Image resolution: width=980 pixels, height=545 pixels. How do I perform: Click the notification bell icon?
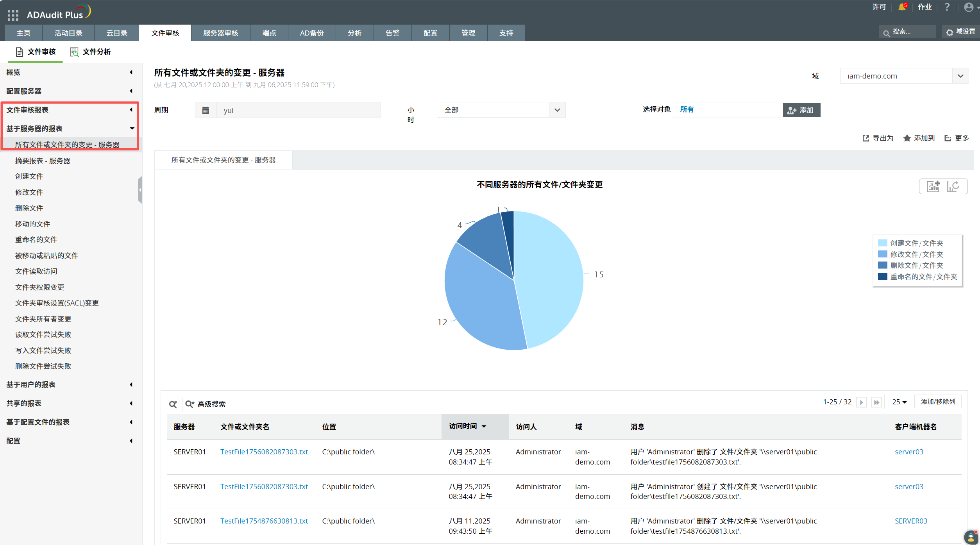(x=901, y=7)
